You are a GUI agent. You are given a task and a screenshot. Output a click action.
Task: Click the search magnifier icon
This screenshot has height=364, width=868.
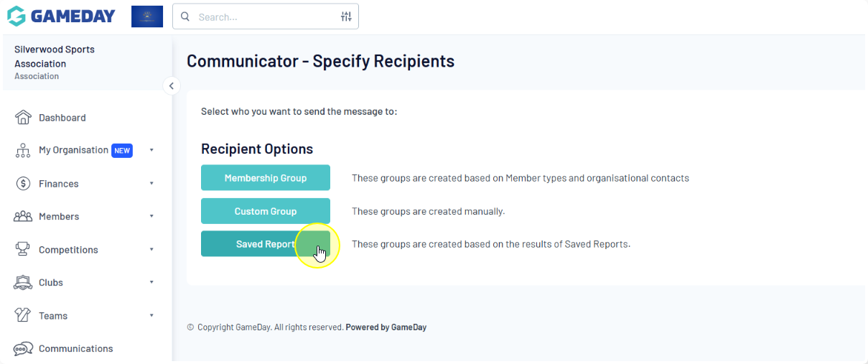(185, 17)
